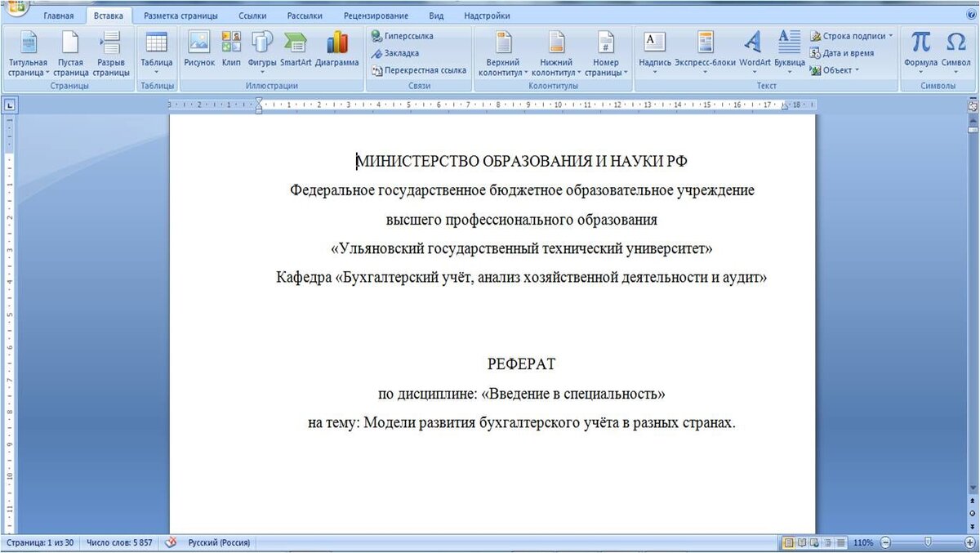Open Word help question mark icon
The height and width of the screenshot is (553, 980).
pyautogui.click(x=971, y=15)
